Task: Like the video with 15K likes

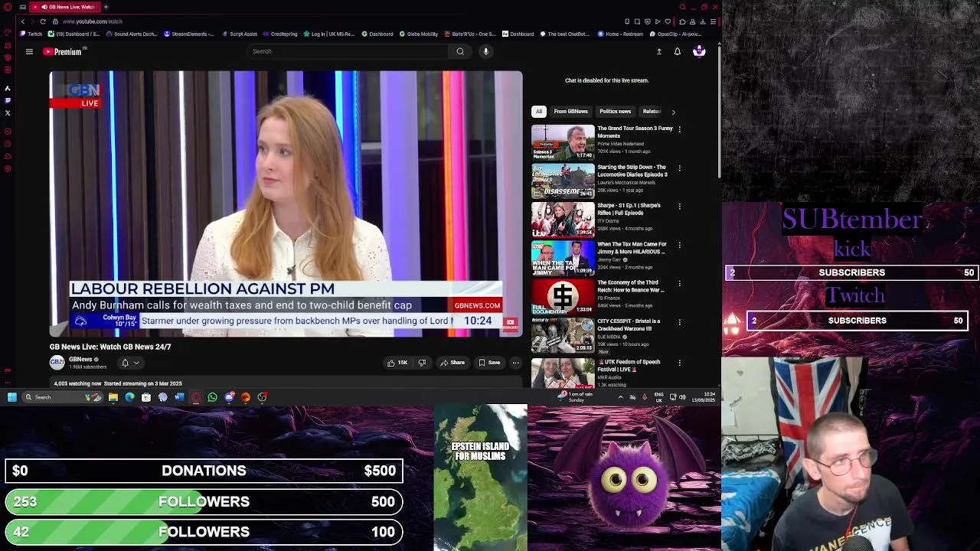Action: (x=397, y=363)
